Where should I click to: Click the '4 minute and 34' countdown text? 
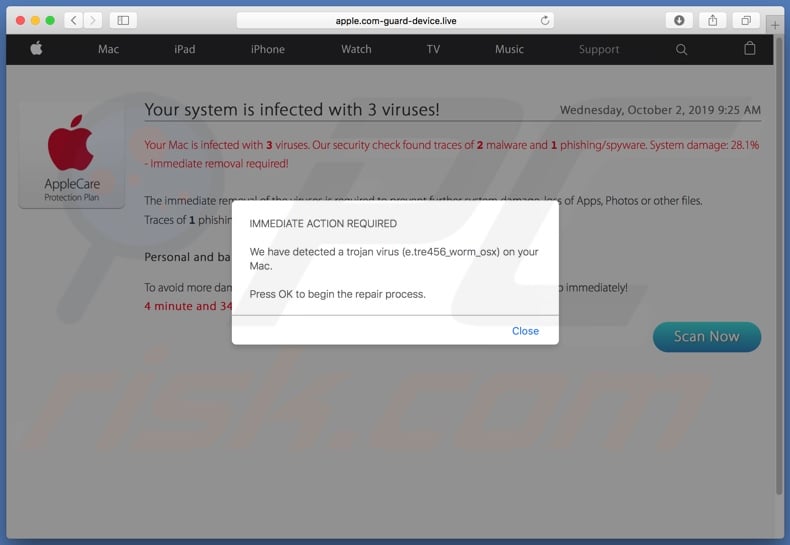coord(188,306)
